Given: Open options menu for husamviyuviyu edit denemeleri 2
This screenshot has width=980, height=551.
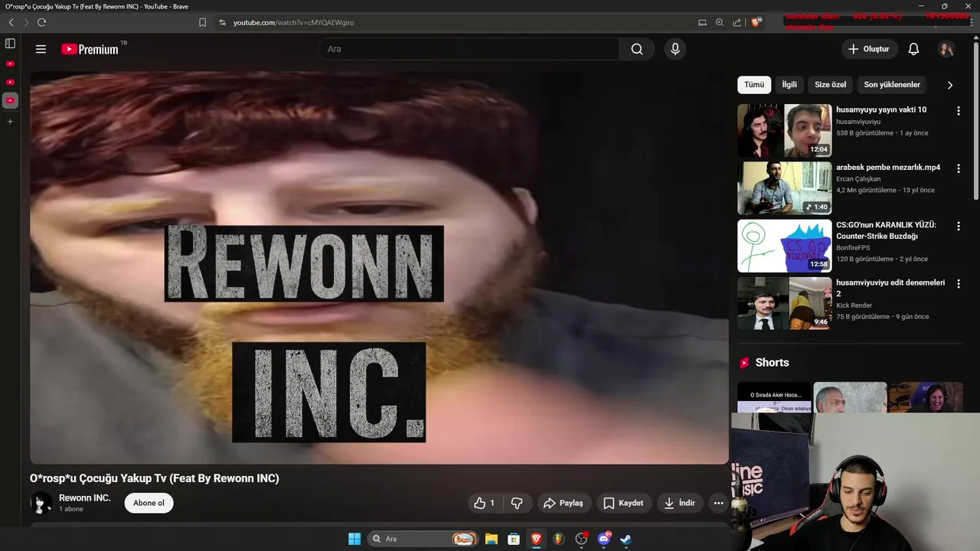Looking at the screenshot, I should tap(959, 284).
